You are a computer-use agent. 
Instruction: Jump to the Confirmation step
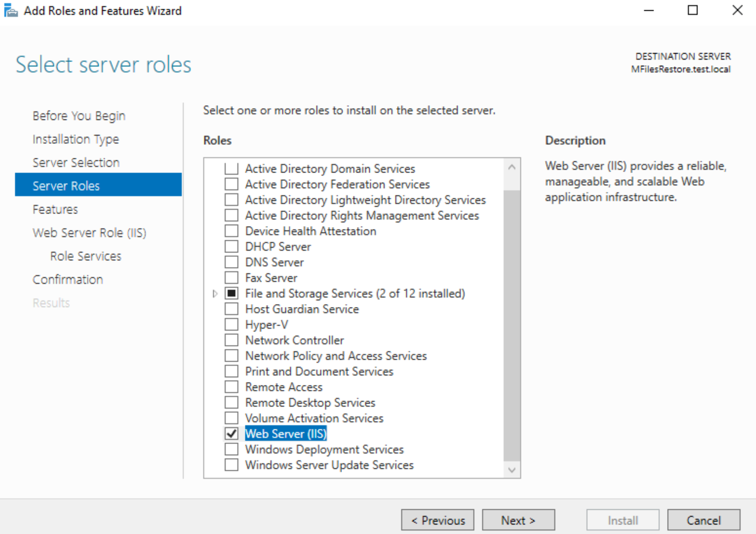[68, 279]
